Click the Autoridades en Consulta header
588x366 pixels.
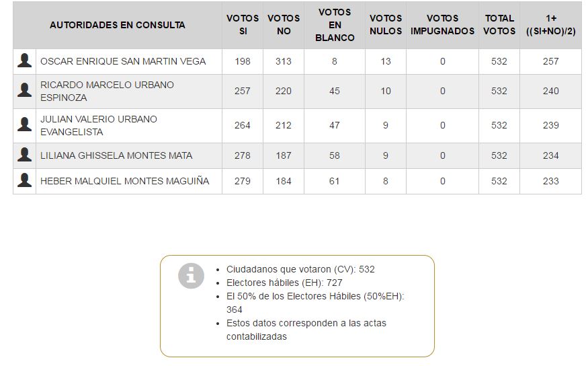click(x=118, y=25)
